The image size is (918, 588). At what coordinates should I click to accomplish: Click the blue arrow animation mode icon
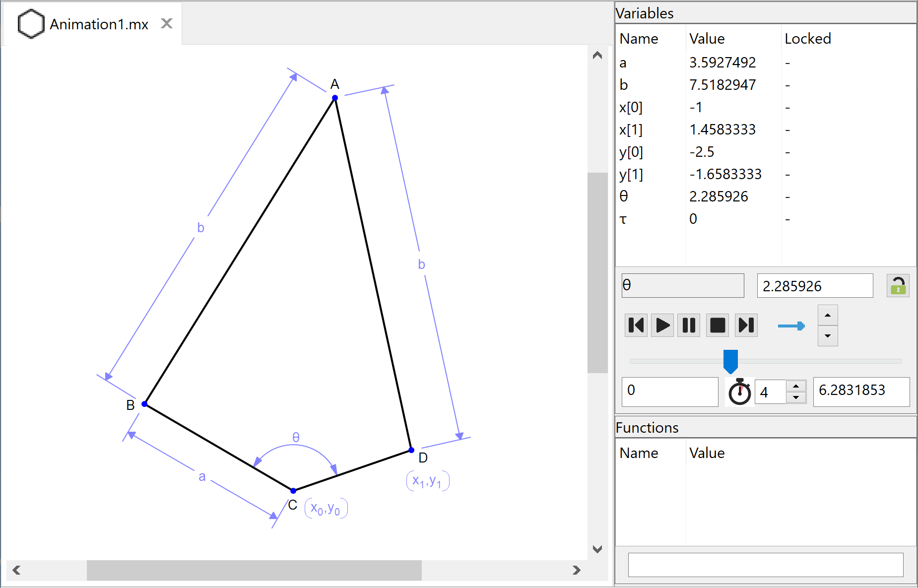point(791,326)
